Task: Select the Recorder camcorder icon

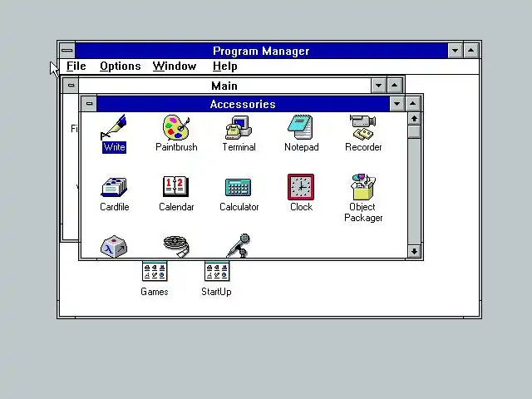Action: tap(363, 127)
